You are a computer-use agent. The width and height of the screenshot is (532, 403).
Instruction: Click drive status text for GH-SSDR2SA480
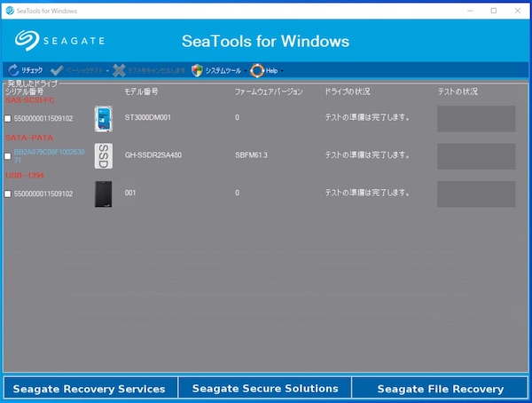(367, 155)
